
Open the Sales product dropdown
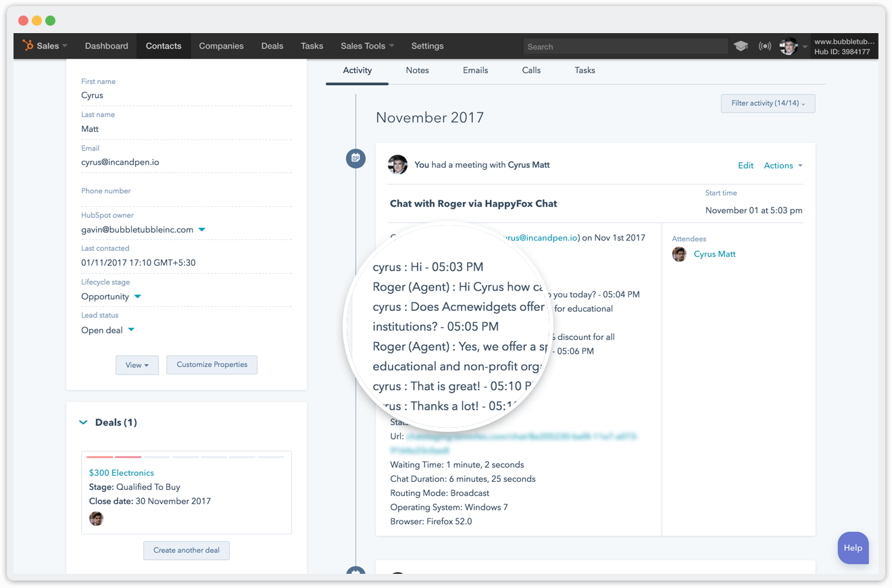pos(52,46)
